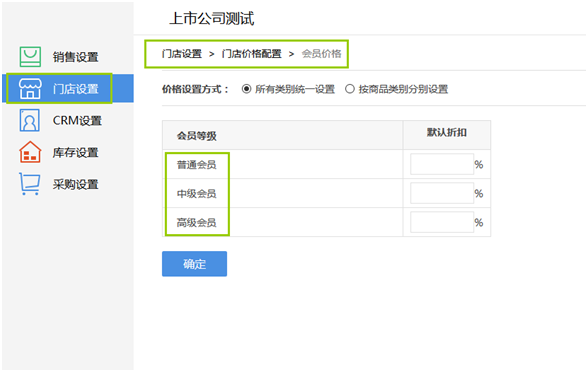
Task: Click the 价格设置方式 label
Action: pos(195,89)
